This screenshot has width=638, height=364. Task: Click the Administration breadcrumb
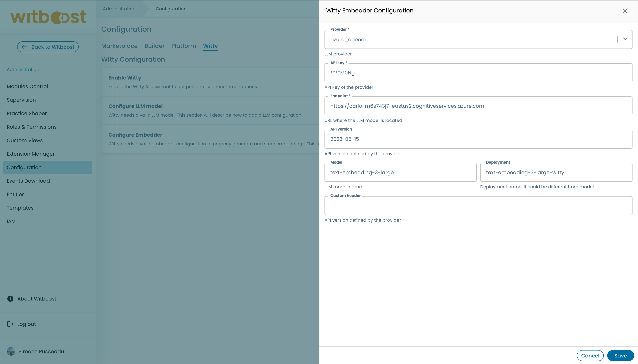(119, 9)
